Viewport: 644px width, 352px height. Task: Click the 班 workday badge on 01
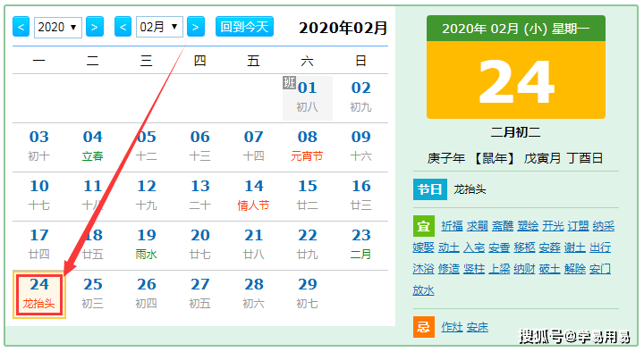click(x=289, y=82)
